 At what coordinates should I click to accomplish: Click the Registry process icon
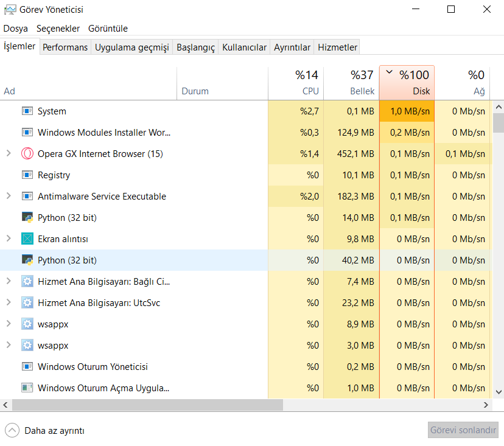point(27,175)
